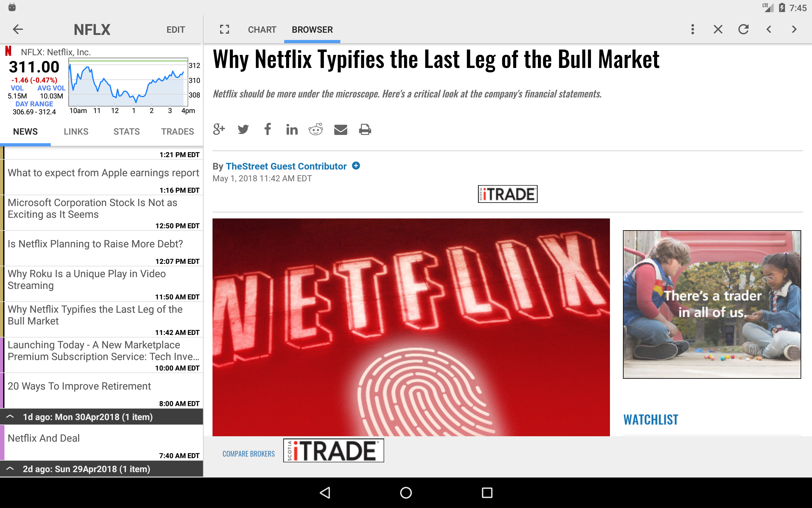812x508 pixels.
Task: Open Android recent apps button
Action: pyautogui.click(x=487, y=492)
